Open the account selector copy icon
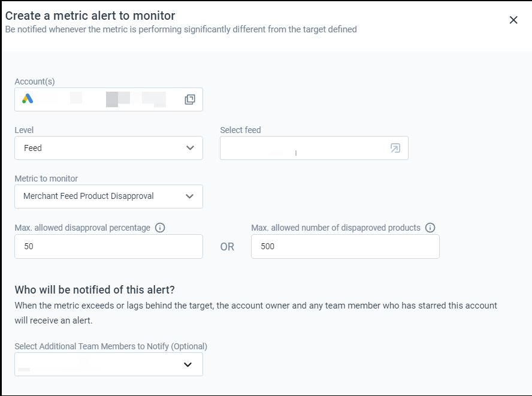This screenshot has width=532, height=396. (x=190, y=99)
